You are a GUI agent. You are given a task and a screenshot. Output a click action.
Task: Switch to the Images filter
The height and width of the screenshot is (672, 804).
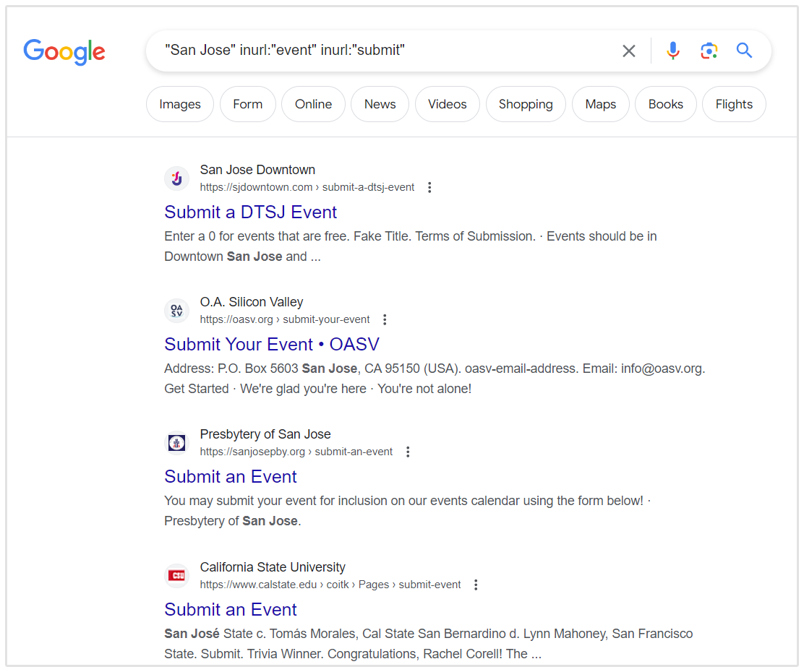[180, 104]
